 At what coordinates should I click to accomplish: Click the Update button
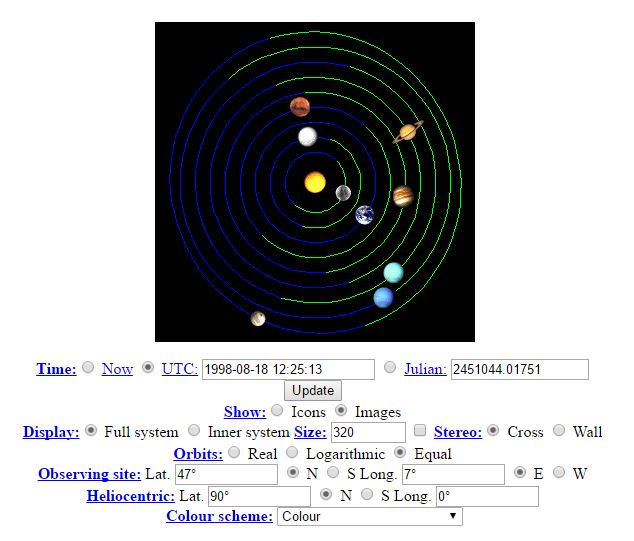click(313, 391)
